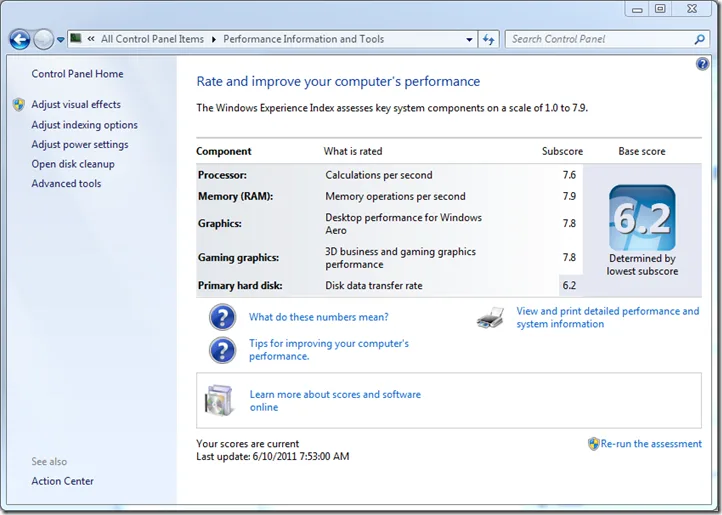
Task: Click the refresh icon beside address bar
Action: coord(489,40)
